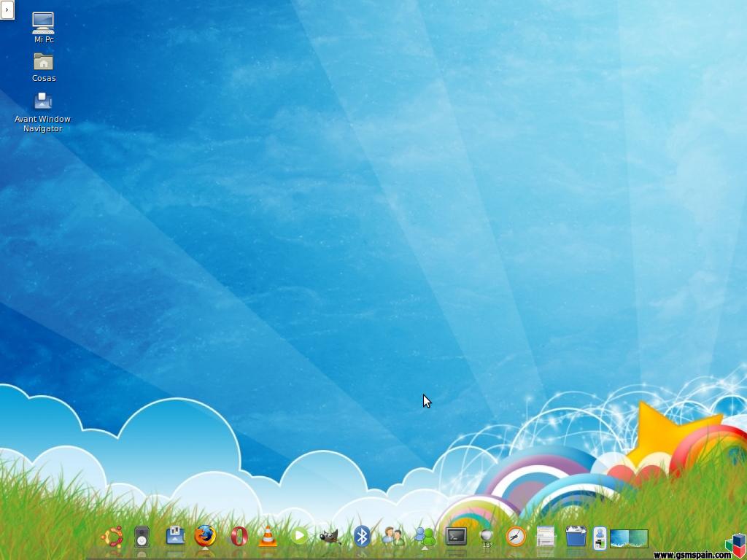Open the document window icon in dock
Viewport: 747px width, 560px height.
point(546,536)
